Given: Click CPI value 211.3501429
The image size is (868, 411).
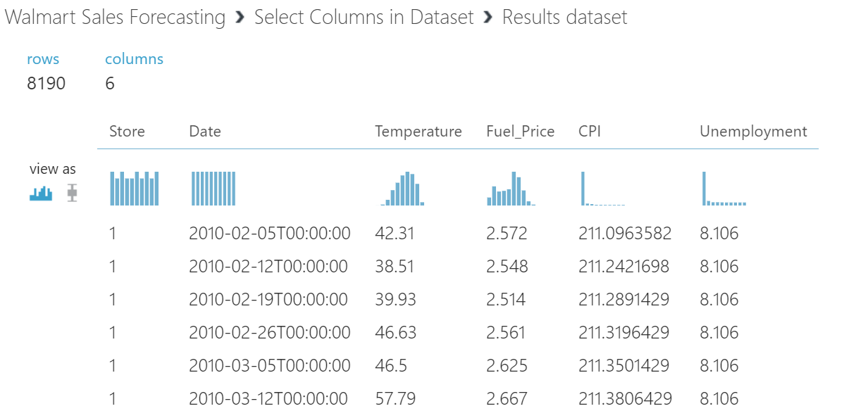Looking at the screenshot, I should [624, 365].
